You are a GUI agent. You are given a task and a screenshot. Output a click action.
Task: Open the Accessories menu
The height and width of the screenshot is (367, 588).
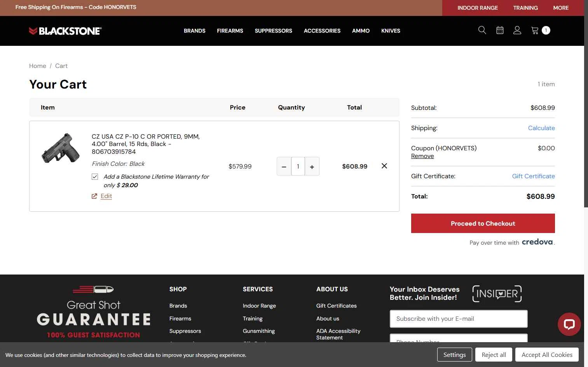(x=322, y=31)
